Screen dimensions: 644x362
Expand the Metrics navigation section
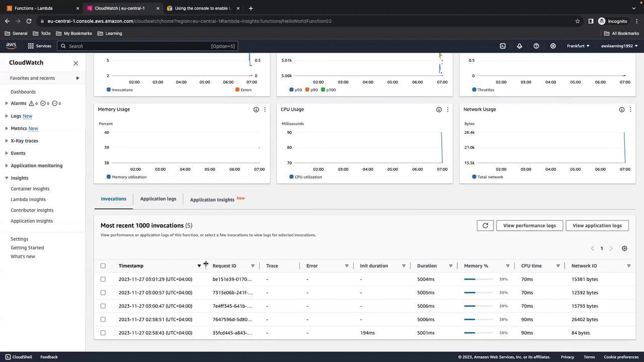click(7, 128)
